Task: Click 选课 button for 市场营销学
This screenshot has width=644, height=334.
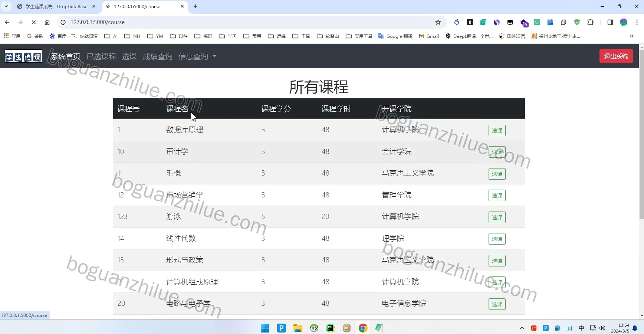Action: click(497, 196)
